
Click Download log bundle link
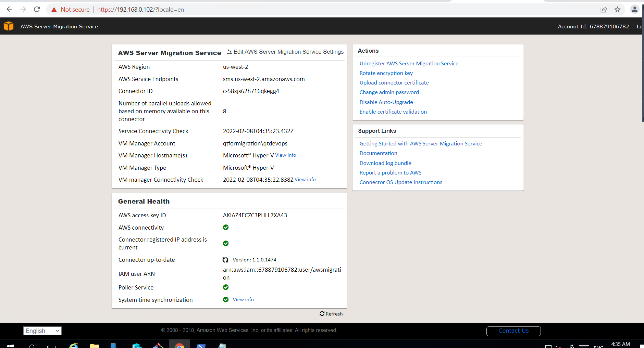tap(385, 163)
